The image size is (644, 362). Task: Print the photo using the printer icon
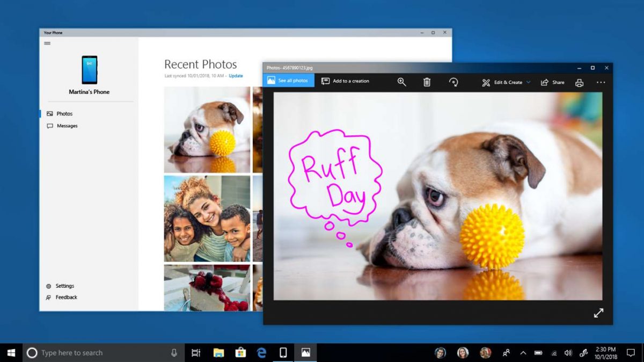tap(579, 82)
